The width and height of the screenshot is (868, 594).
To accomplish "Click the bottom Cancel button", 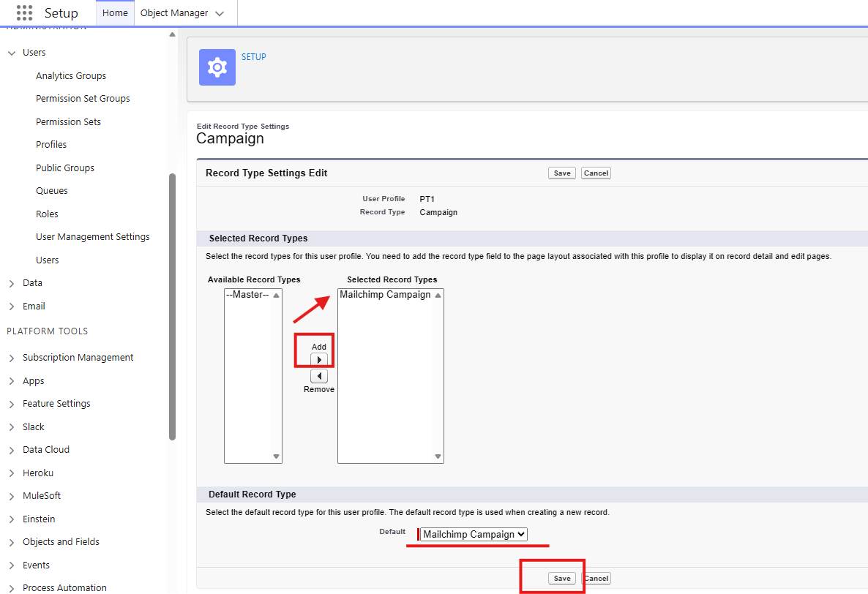I will pos(596,579).
